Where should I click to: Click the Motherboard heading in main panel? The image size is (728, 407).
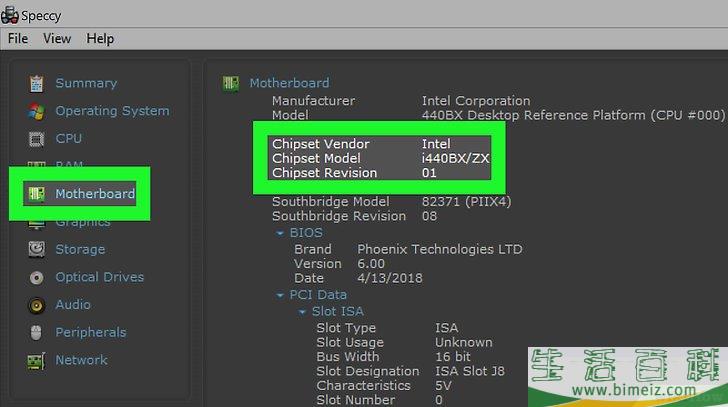(289, 83)
